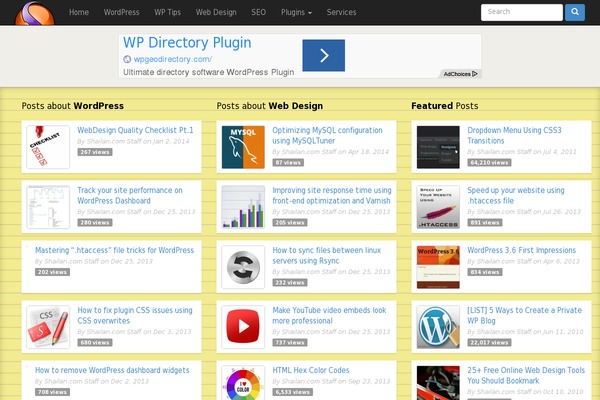The height and width of the screenshot is (400, 600).
Task: Click the Featured Posts heading
Action: tap(445, 106)
